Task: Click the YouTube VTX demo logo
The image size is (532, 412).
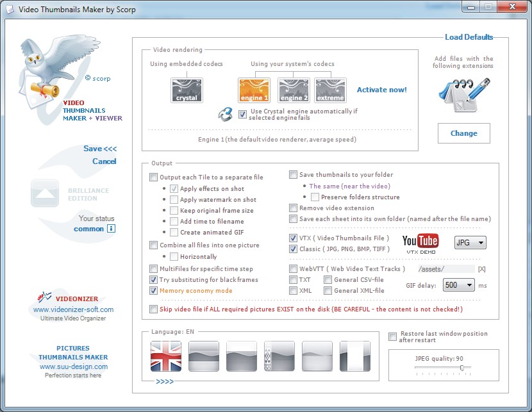Action: pyautogui.click(x=420, y=243)
